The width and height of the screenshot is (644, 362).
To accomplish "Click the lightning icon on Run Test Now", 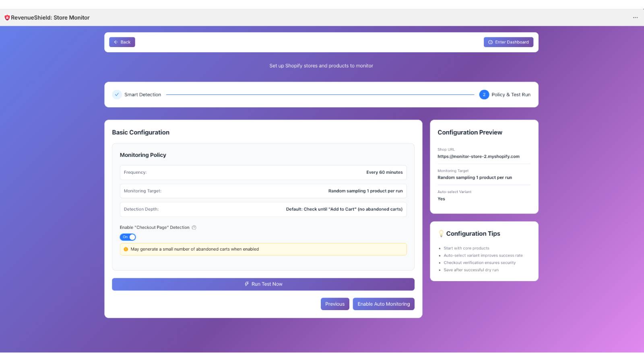I will [247, 284].
